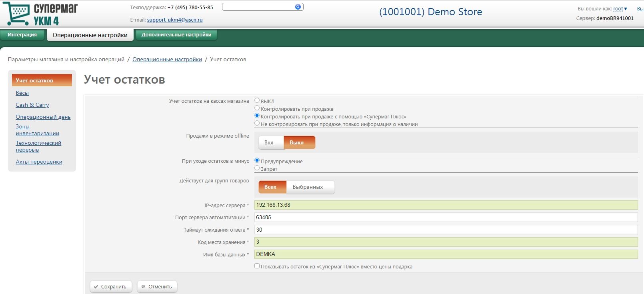This screenshot has height=294, width=644.
Task: Click the phone number +7 (495) 780-55-85
Action: 190,7
